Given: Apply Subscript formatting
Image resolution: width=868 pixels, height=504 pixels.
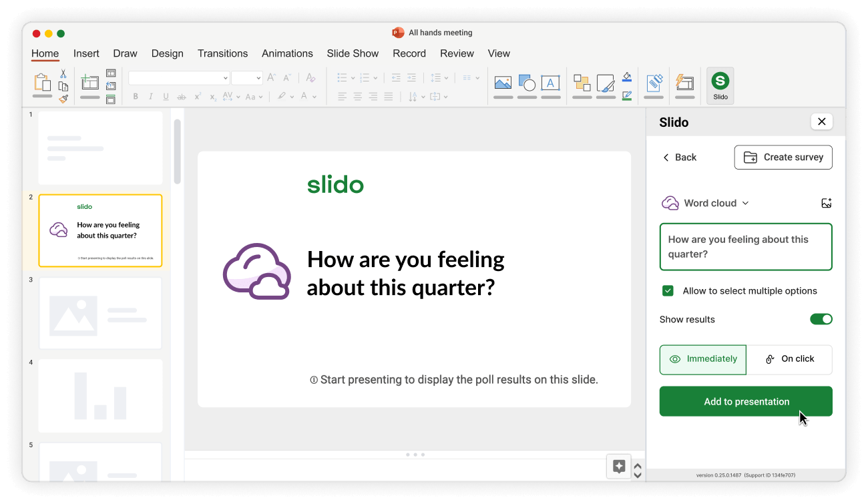Looking at the screenshot, I should point(212,97).
